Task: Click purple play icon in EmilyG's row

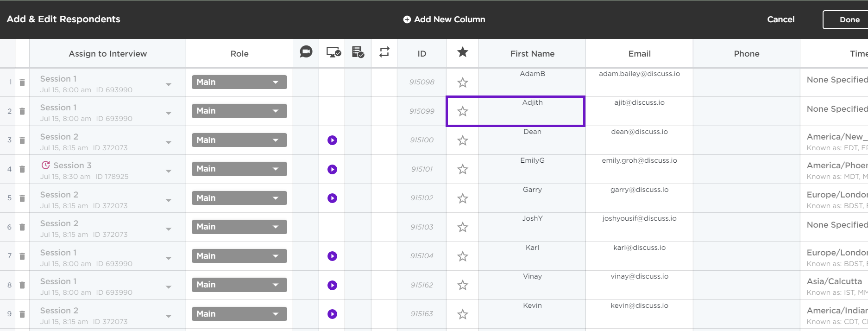Action: pyautogui.click(x=332, y=169)
